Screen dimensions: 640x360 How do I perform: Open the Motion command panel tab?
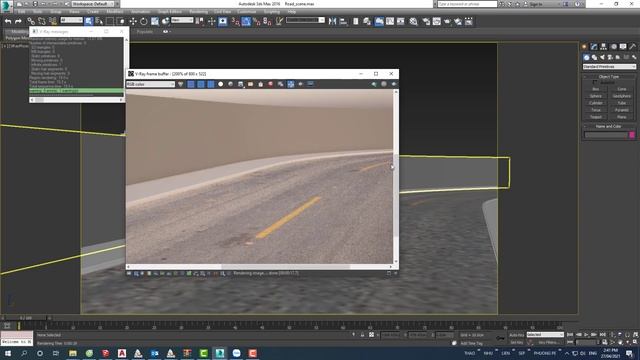point(613,47)
